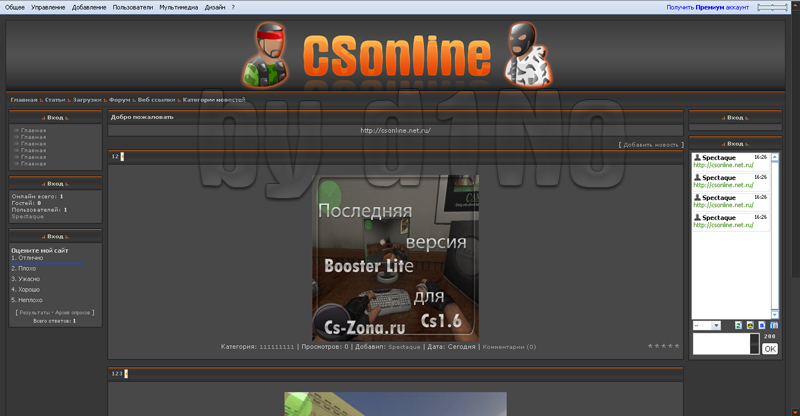Viewport: 800px width, 416px height.
Task: Select poll answer 2. Плохо
Action: click(23, 268)
